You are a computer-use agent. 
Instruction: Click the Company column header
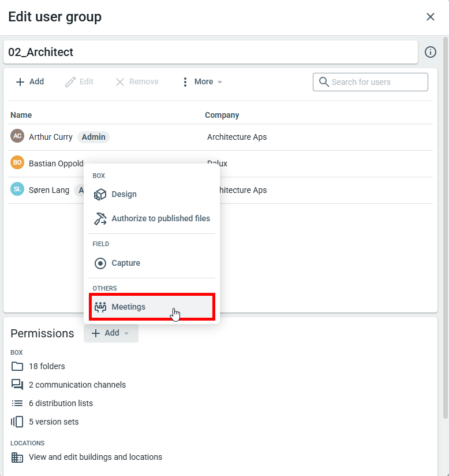[222, 115]
